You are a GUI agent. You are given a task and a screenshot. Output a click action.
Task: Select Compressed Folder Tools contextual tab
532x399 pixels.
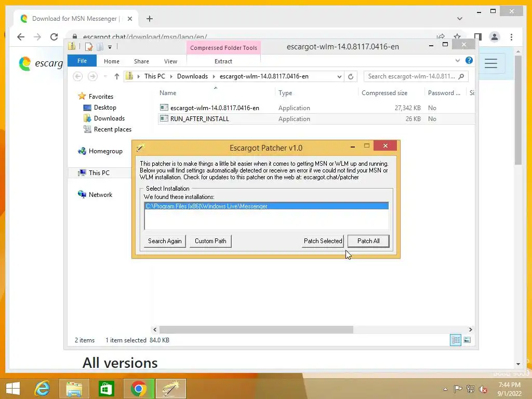click(223, 48)
